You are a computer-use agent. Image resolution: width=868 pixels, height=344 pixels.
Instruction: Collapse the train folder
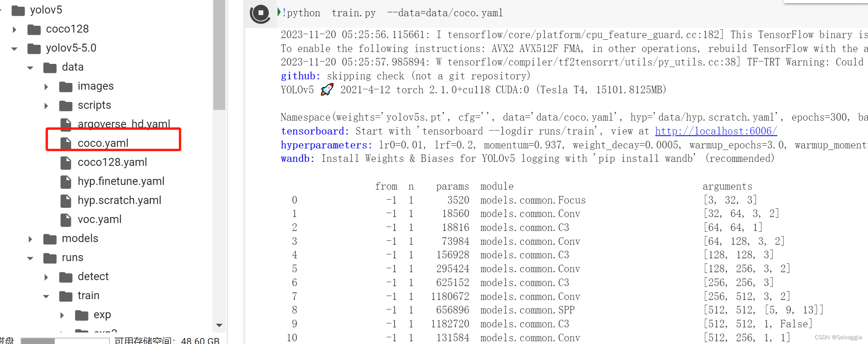(x=46, y=296)
